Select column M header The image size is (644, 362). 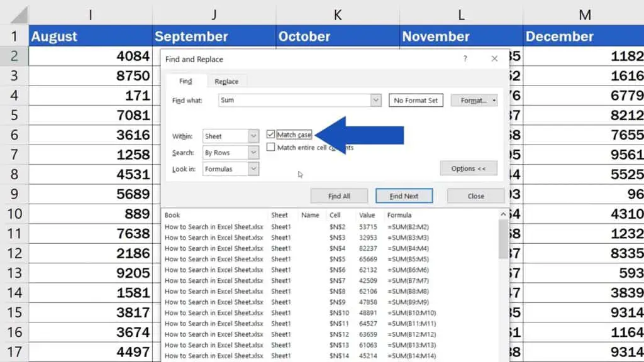pyautogui.click(x=584, y=15)
